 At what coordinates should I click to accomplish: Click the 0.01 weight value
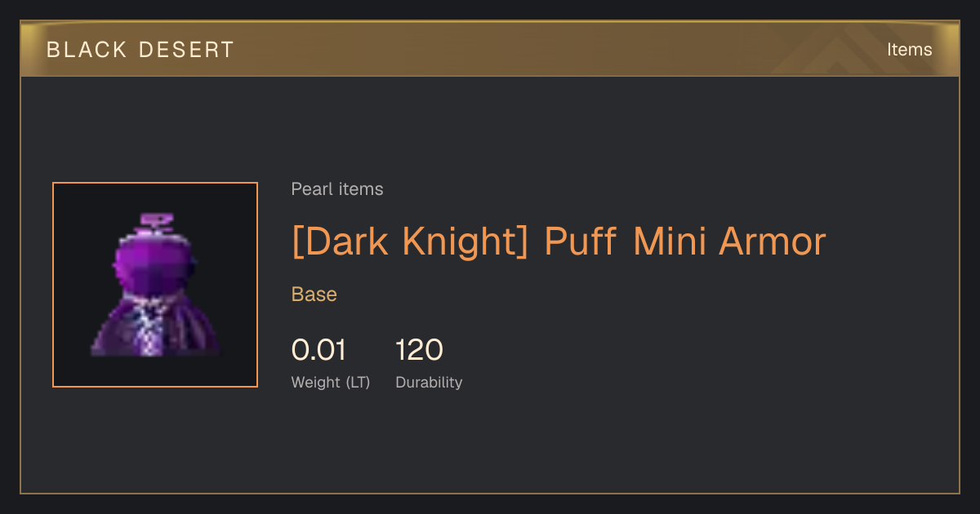[x=318, y=350]
